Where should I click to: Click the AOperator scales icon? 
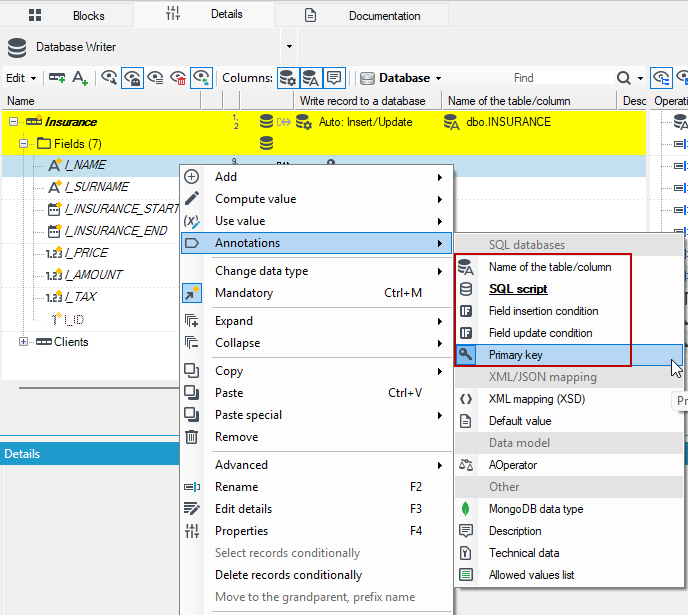click(466, 465)
